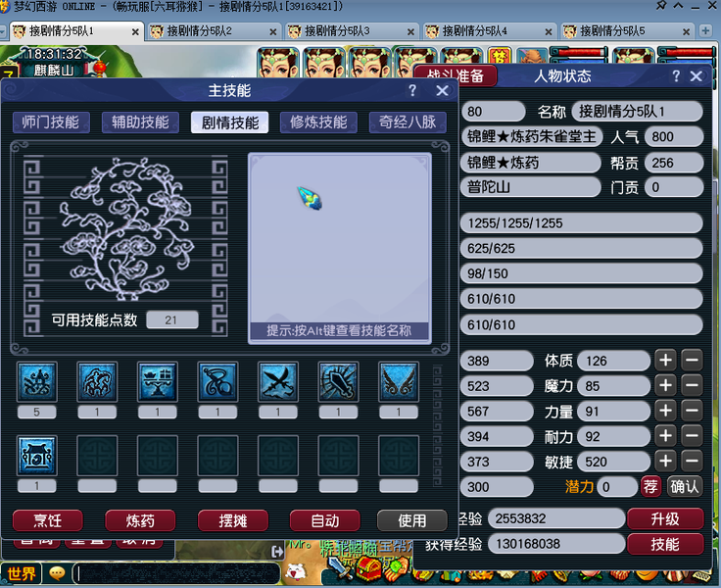
Task: Increase 体质 with the plus button
Action: pos(665,361)
